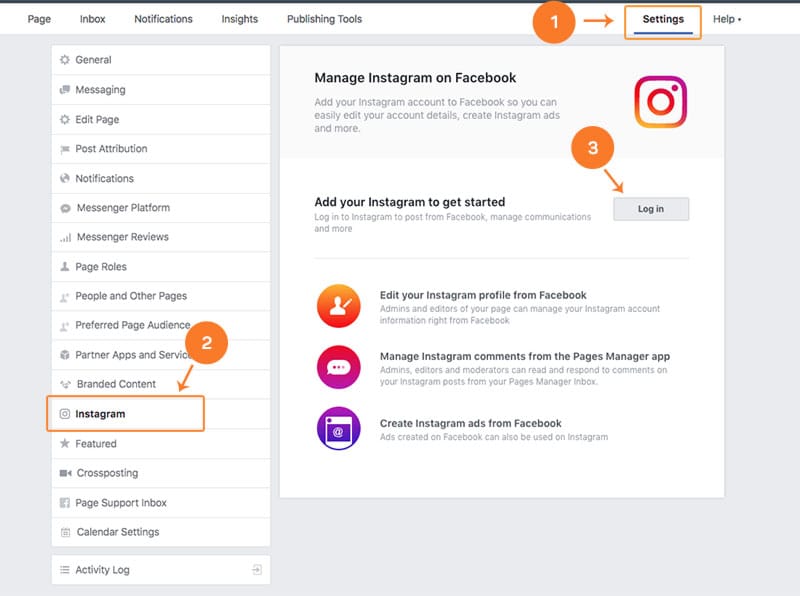Click the Manage Instagram comments chat icon
Viewport: 800px width, 596px height.
338,367
